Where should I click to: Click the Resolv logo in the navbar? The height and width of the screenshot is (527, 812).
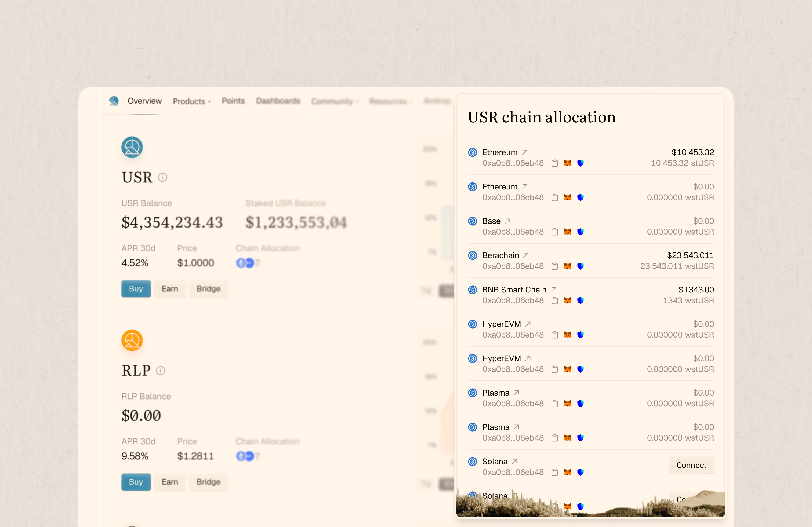pos(114,101)
